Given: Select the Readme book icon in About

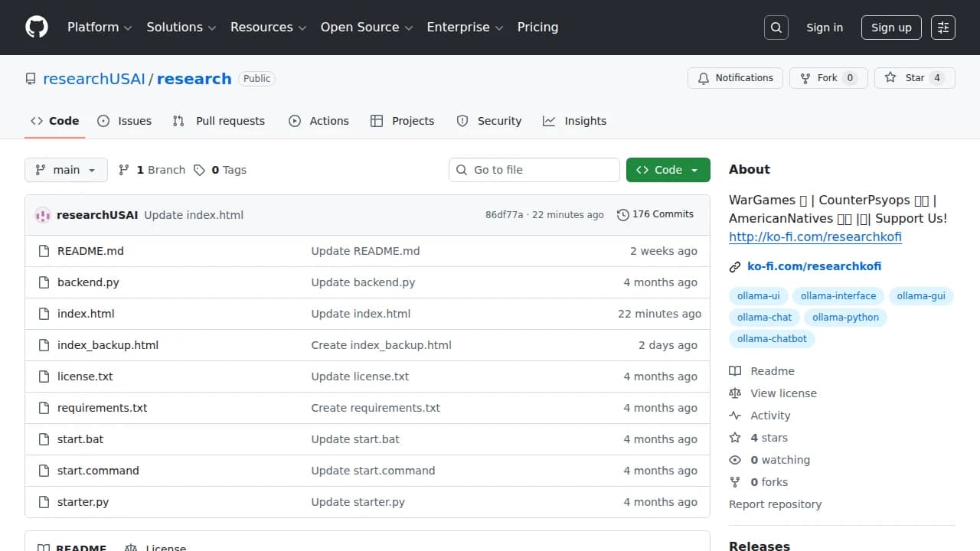Looking at the screenshot, I should click(x=735, y=370).
